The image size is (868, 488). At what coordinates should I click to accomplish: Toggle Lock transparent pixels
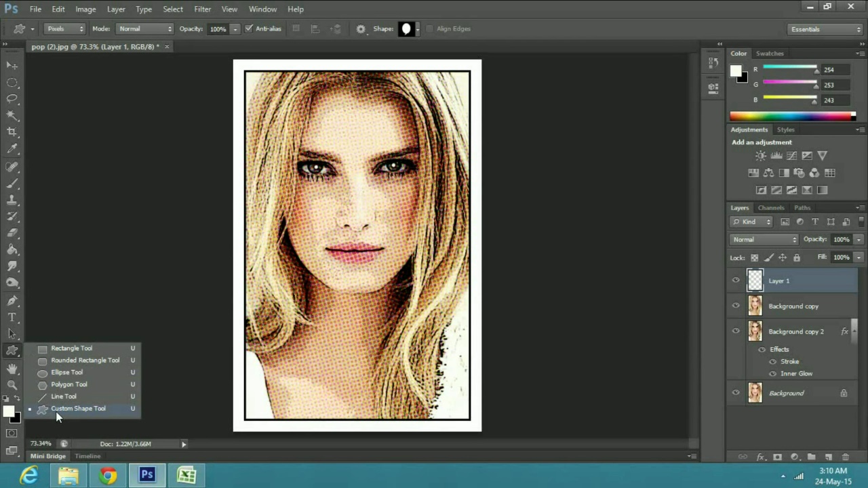754,258
